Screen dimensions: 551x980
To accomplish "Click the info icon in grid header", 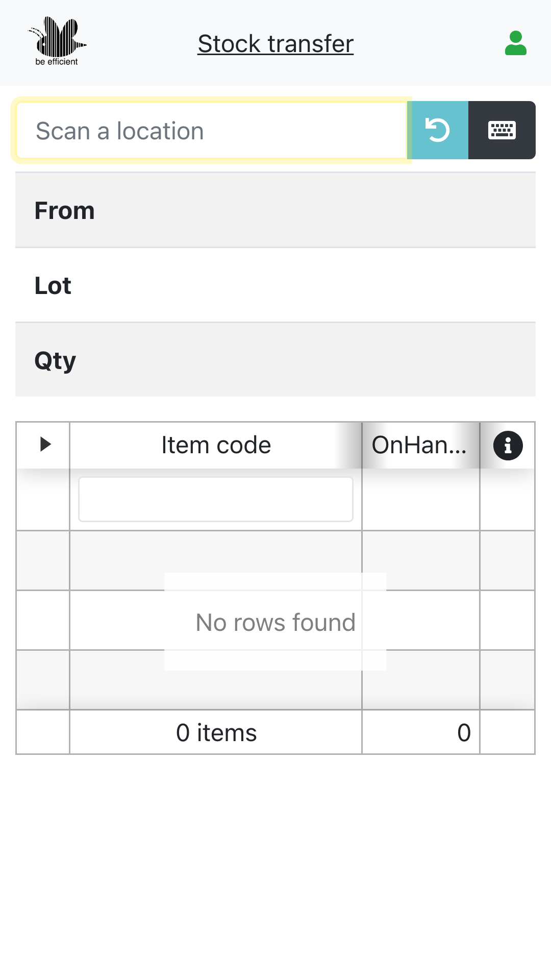I will pos(508,446).
